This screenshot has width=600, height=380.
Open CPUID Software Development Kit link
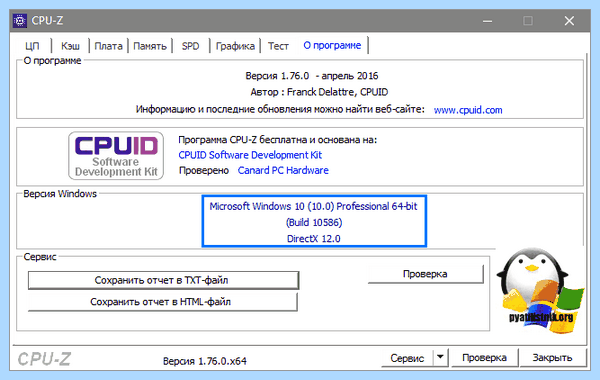[x=250, y=155]
